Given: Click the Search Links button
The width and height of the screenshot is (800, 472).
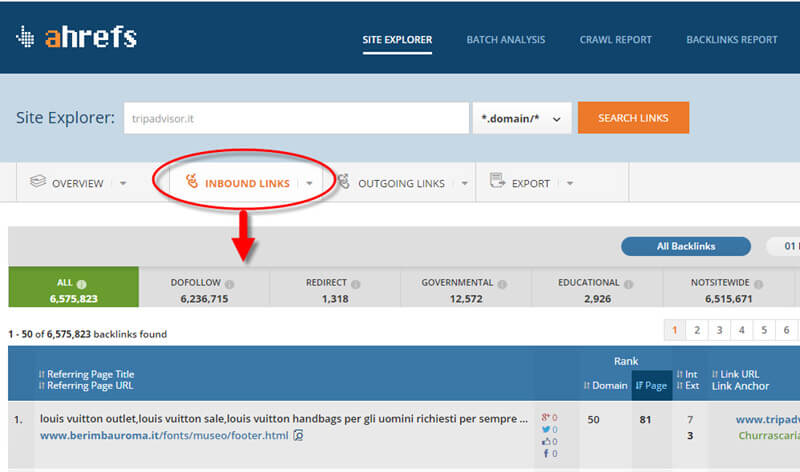Looking at the screenshot, I should (x=633, y=118).
